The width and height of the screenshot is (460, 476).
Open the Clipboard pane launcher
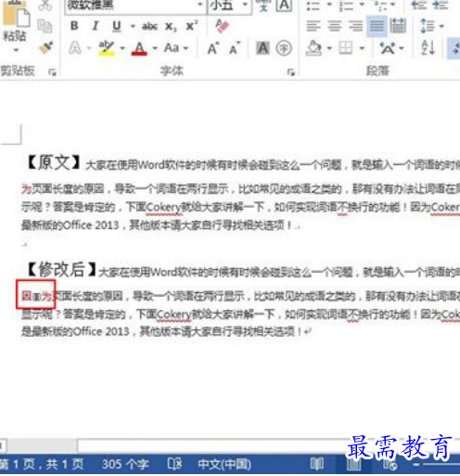[x=52, y=72]
